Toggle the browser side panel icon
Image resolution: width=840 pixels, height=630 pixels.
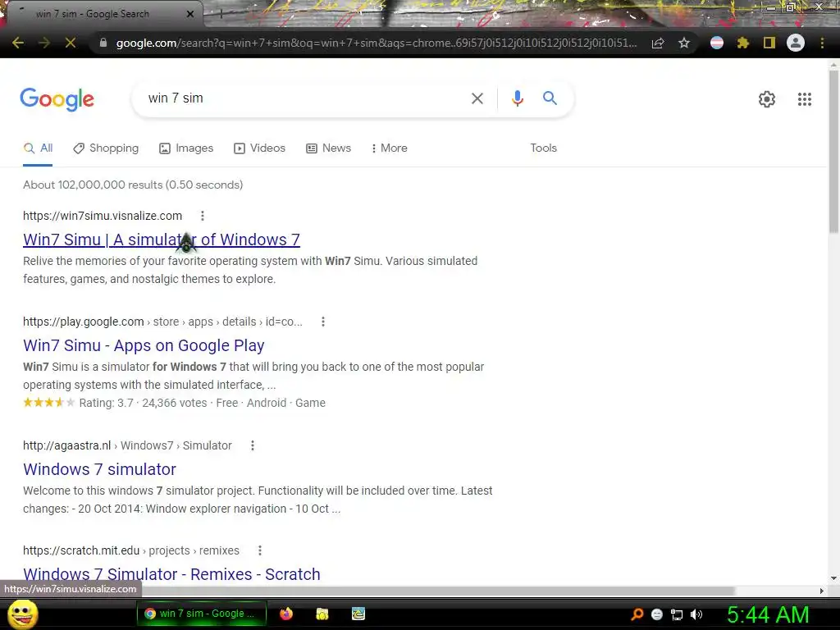coord(769,43)
